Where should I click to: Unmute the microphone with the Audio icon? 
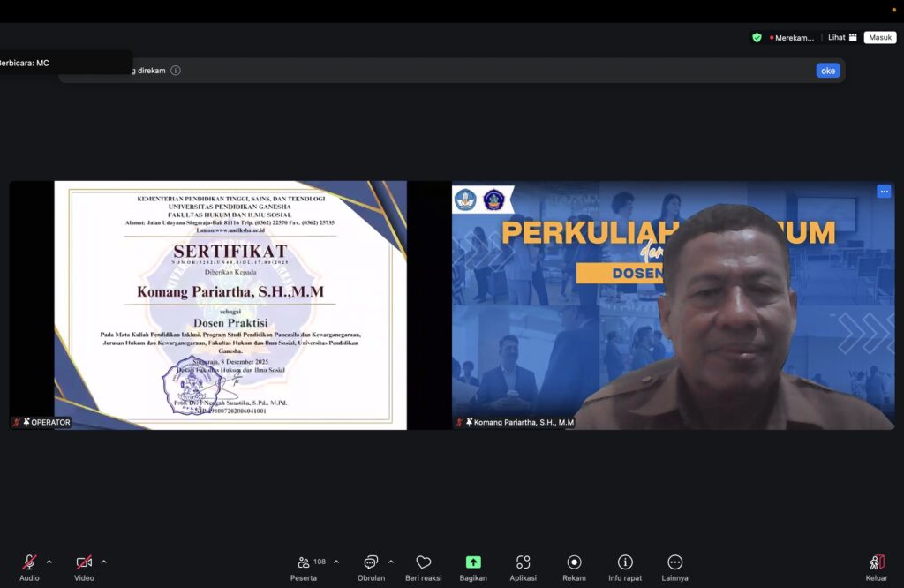(x=29, y=562)
